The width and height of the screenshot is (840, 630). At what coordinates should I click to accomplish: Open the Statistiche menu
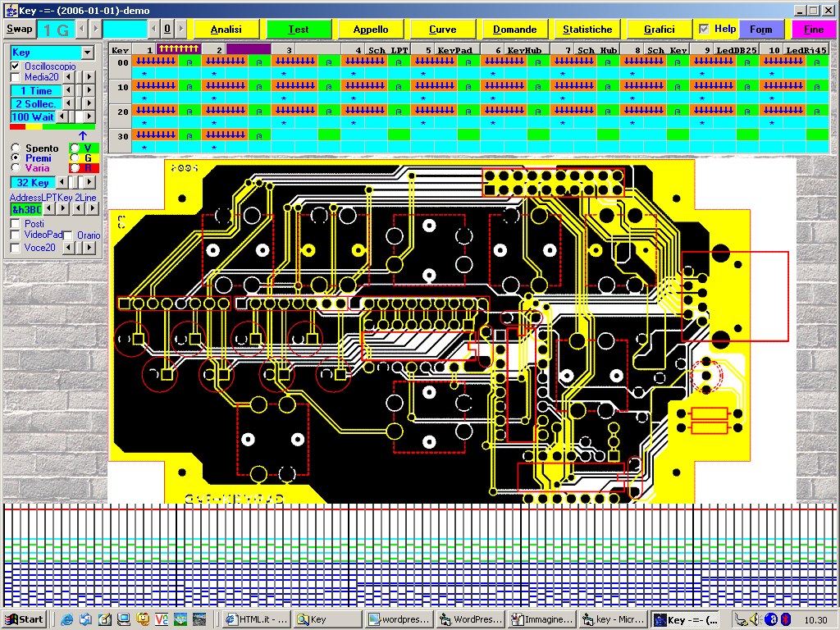click(587, 30)
